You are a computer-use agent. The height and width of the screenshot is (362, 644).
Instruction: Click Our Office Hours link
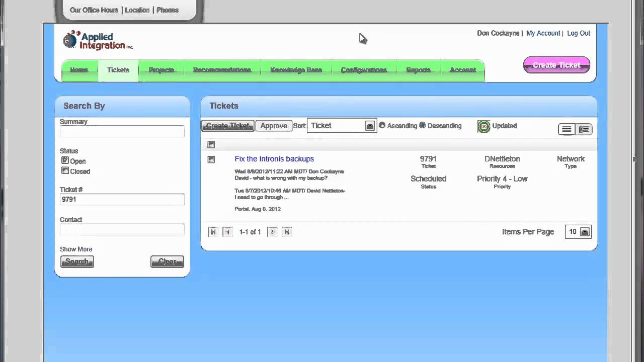pyautogui.click(x=94, y=10)
